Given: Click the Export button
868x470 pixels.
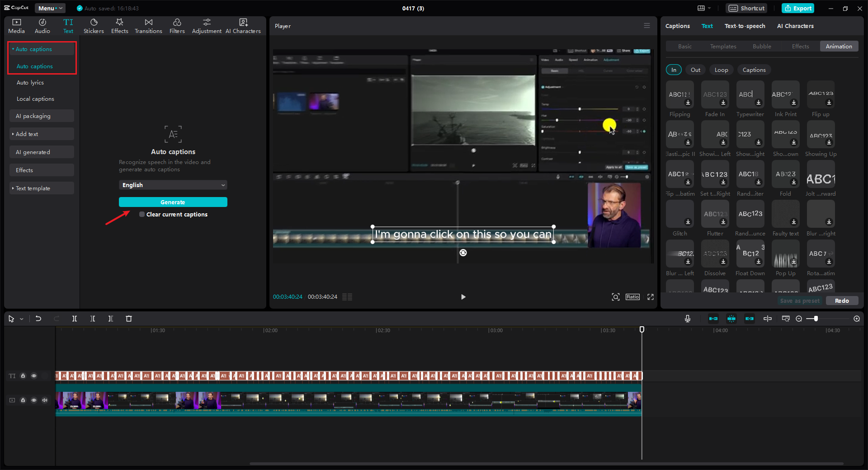Looking at the screenshot, I should click(798, 8).
